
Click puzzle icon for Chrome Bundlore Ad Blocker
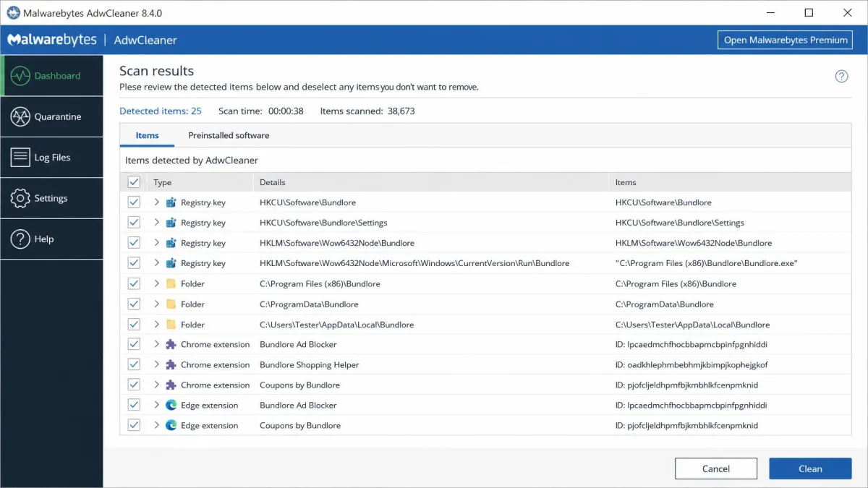click(x=171, y=344)
